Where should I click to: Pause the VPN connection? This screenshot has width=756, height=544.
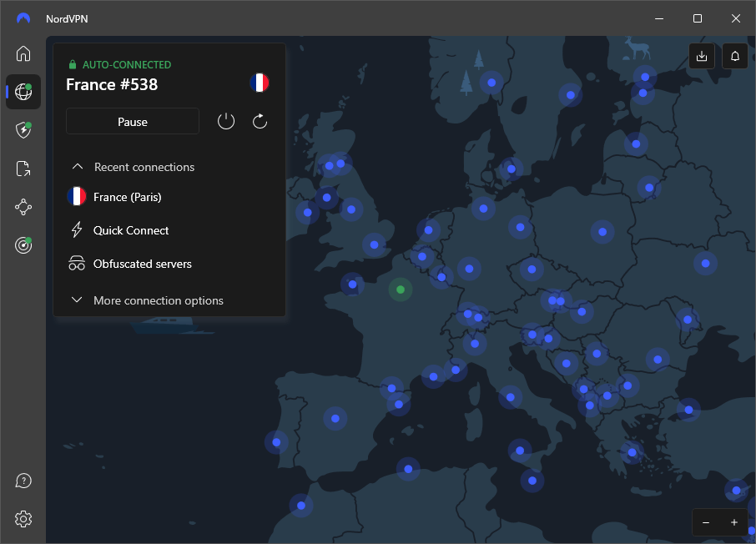133,122
